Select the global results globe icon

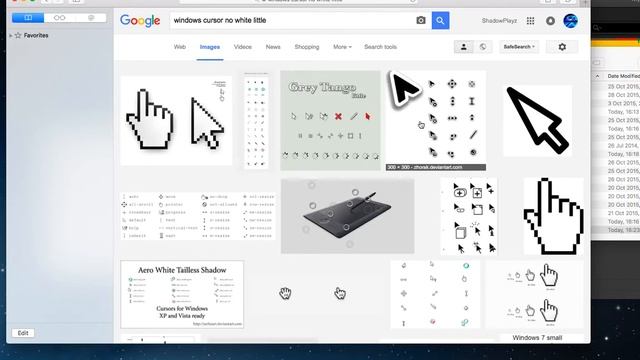[483, 47]
